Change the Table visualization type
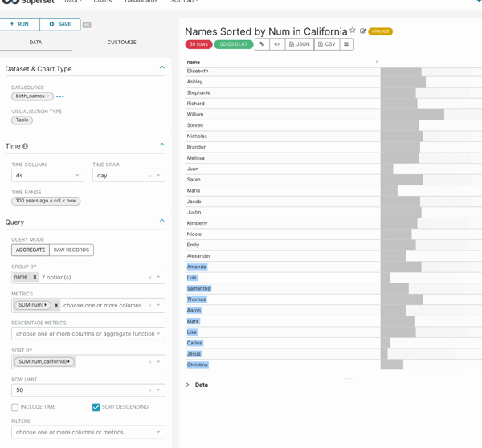 [x=22, y=120]
